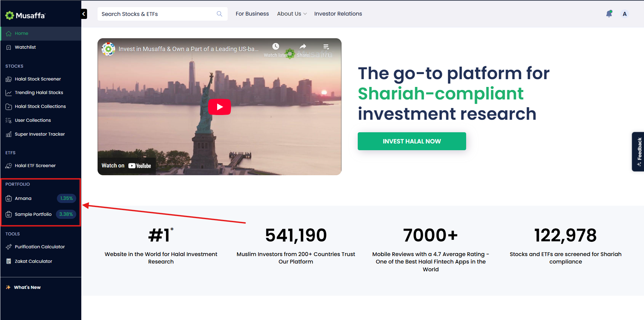This screenshot has height=320, width=644.
Task: Click the Sample Portfolio 3.38% badge
Action: coord(66,214)
